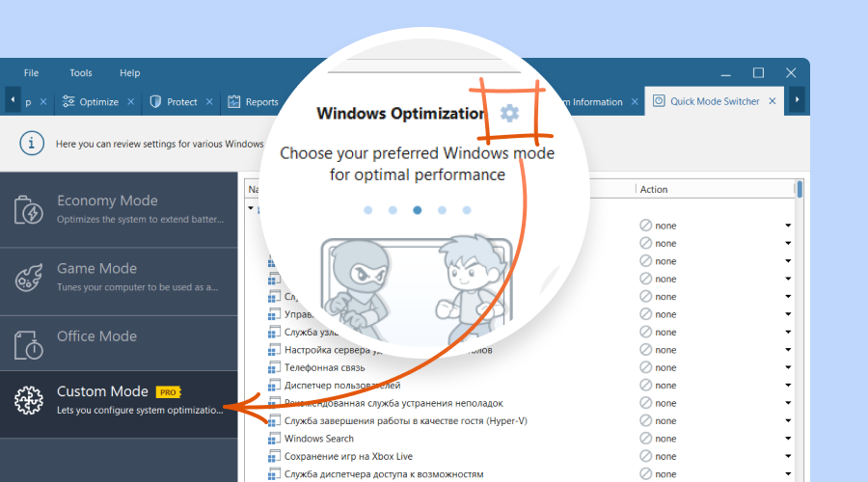Image resolution: width=868 pixels, height=482 pixels.
Task: Select Custom Mode
Action: pyautogui.click(x=119, y=404)
